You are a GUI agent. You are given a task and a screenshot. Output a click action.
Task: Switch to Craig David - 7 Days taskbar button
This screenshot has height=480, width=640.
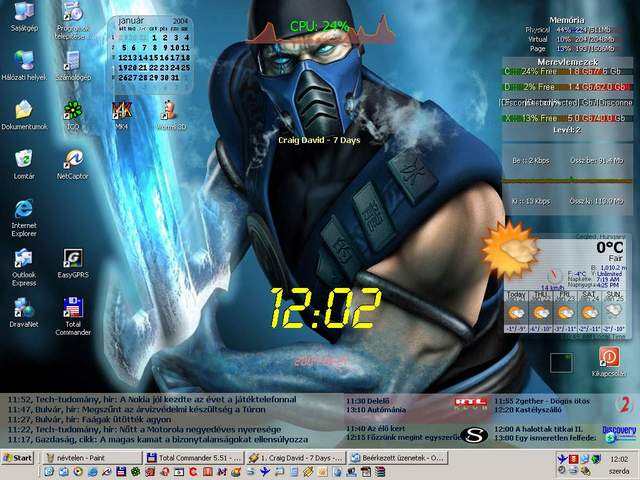296,458
